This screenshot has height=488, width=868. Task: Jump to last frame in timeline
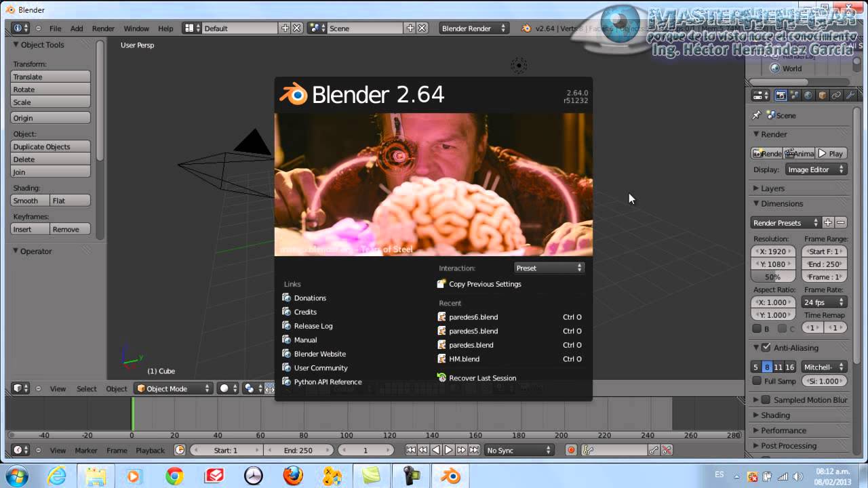474,450
